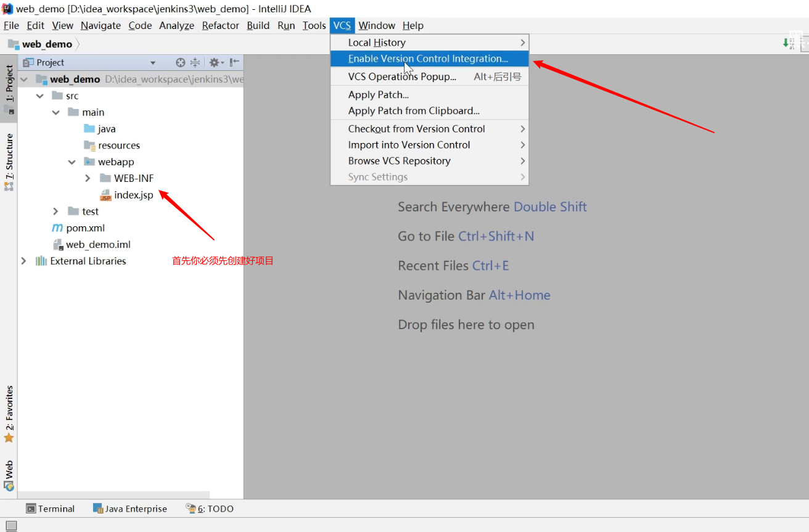Viewport: 809px width, 532px height.
Task: Open the Web side tab
Action: pos(9,475)
